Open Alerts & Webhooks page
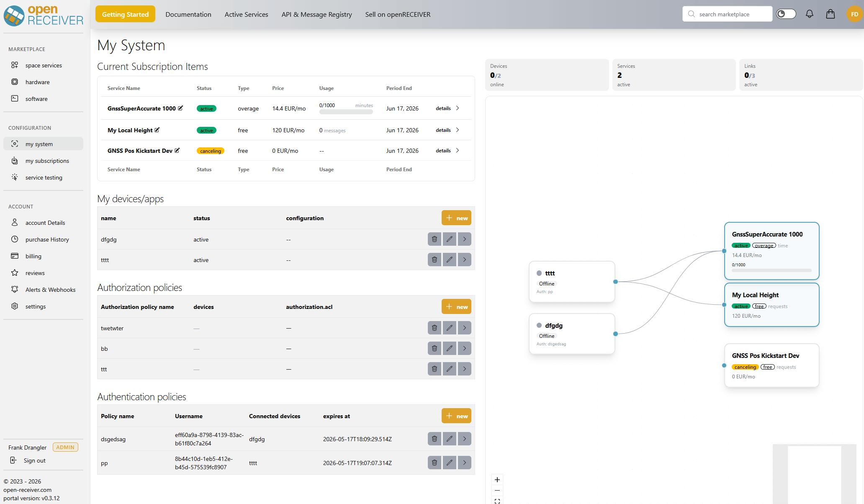 coord(43,290)
